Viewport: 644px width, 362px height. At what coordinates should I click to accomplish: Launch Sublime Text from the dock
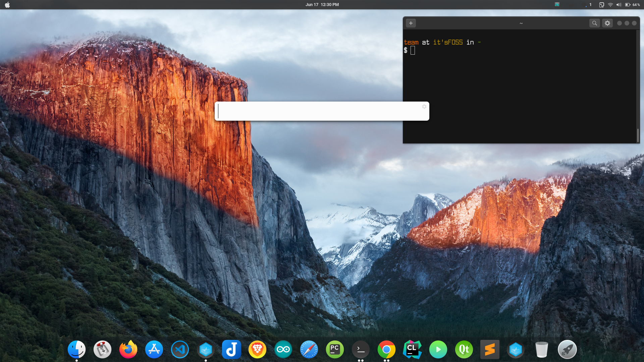point(490,350)
